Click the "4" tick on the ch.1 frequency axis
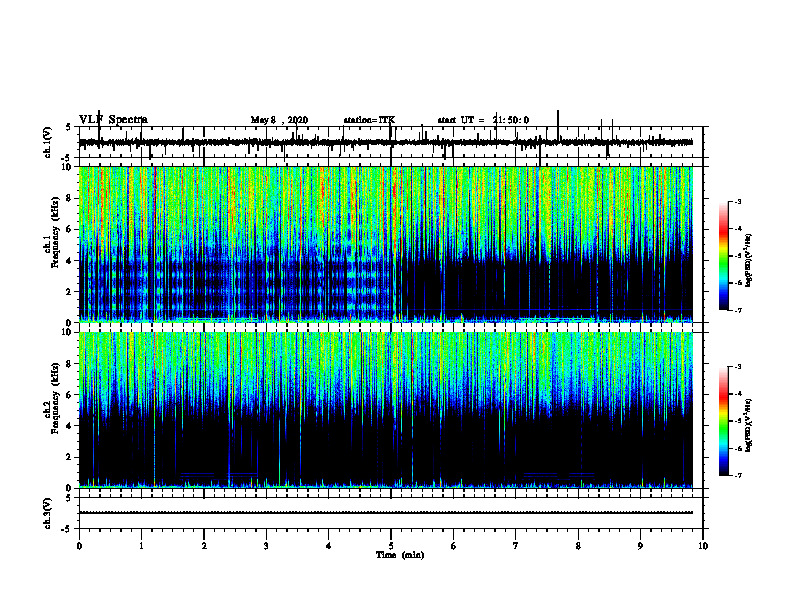Screen dimensions: 792x612 71,261
